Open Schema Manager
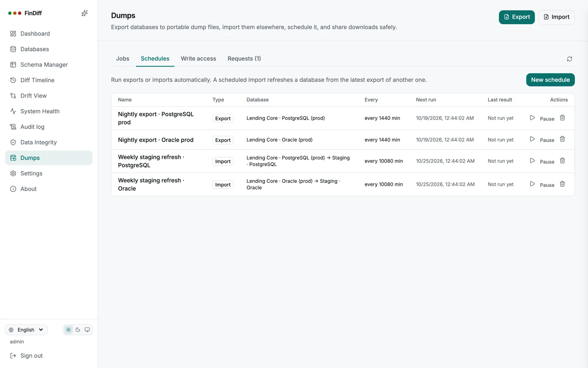Screen dimensions: 588x368 coord(49,65)
